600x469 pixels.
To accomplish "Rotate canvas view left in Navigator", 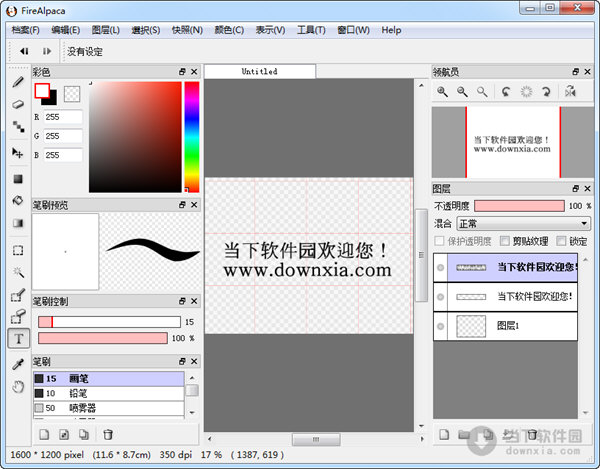I will [506, 92].
